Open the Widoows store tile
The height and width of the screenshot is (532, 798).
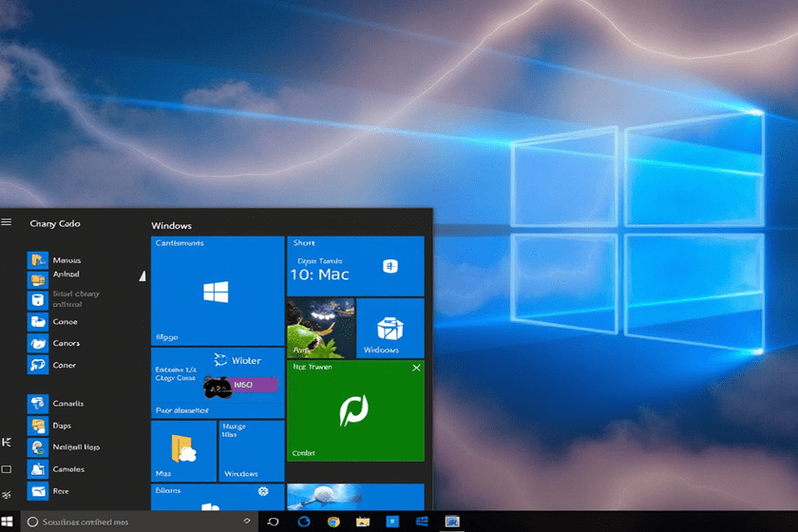(390, 328)
